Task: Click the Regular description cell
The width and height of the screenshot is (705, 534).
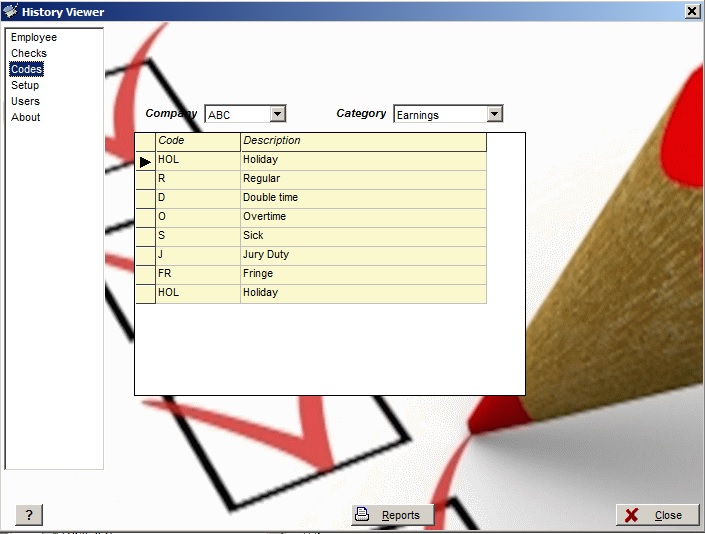Action: 363,179
